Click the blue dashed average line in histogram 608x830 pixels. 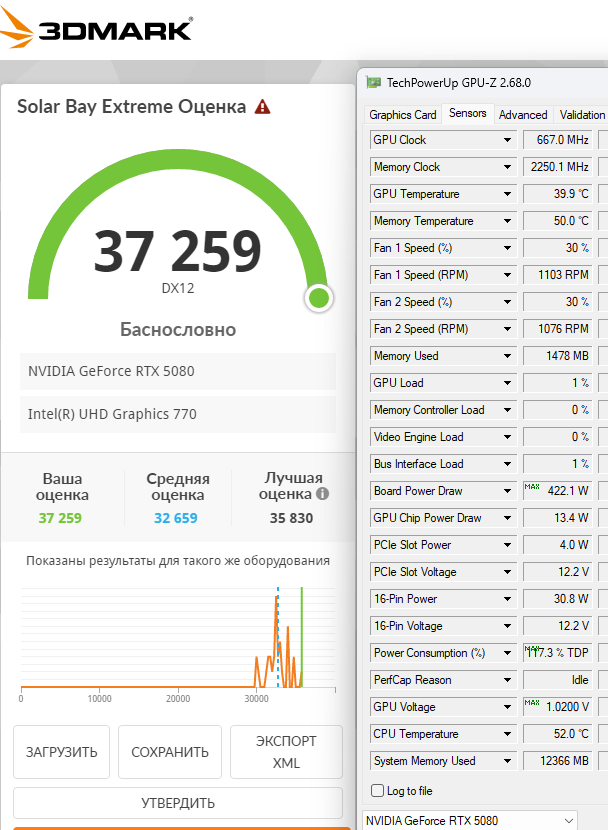[278, 637]
